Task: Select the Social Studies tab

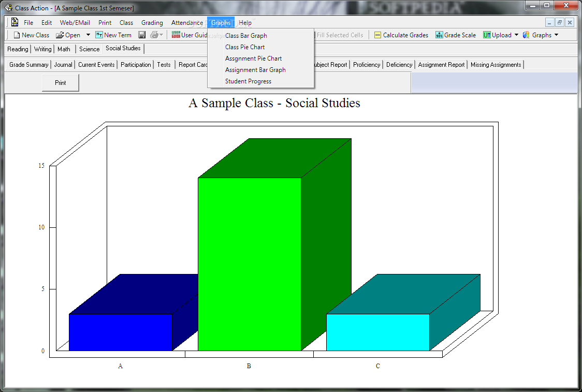Action: tap(123, 48)
